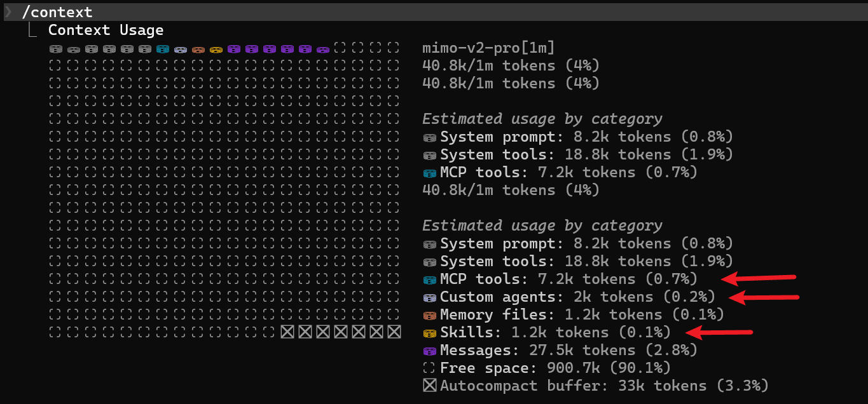Click the /context command text
This screenshot has width=868, height=404.
click(57, 12)
